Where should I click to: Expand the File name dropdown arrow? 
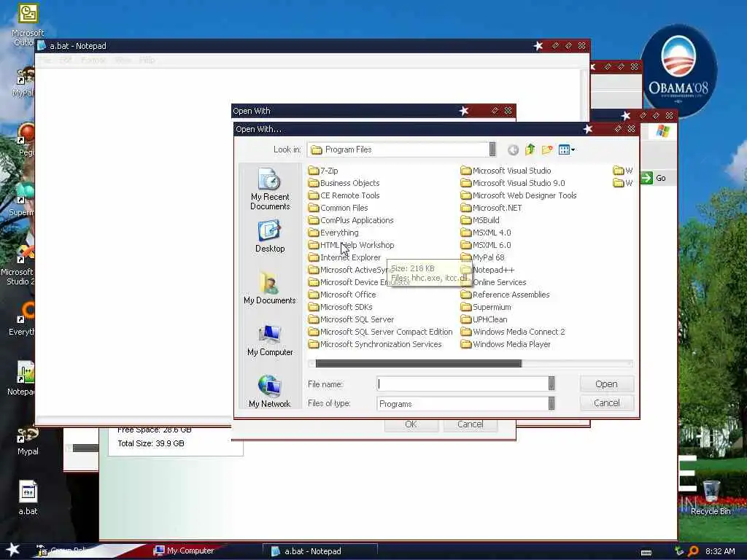(x=551, y=384)
